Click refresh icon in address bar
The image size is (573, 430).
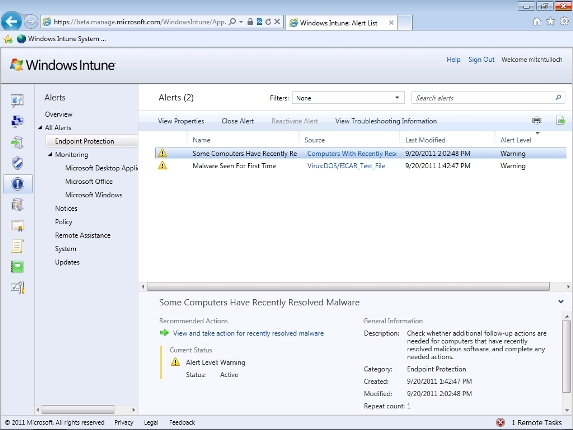pos(268,22)
